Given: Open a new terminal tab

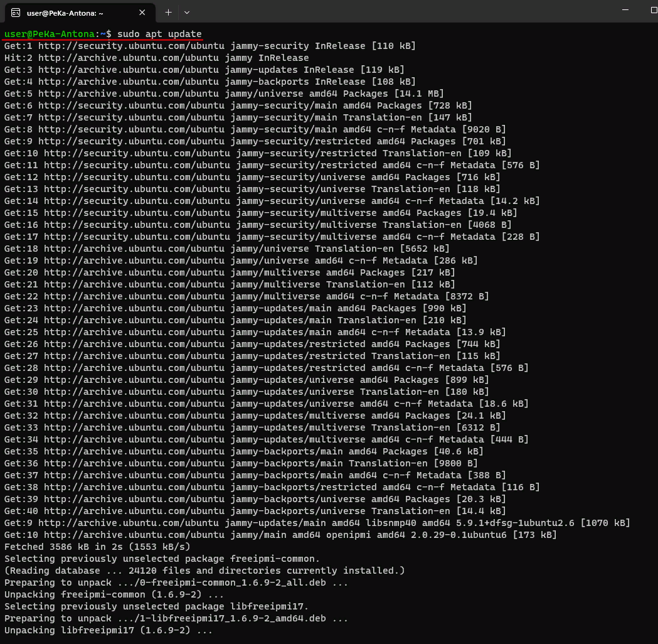Looking at the screenshot, I should 168,13.
